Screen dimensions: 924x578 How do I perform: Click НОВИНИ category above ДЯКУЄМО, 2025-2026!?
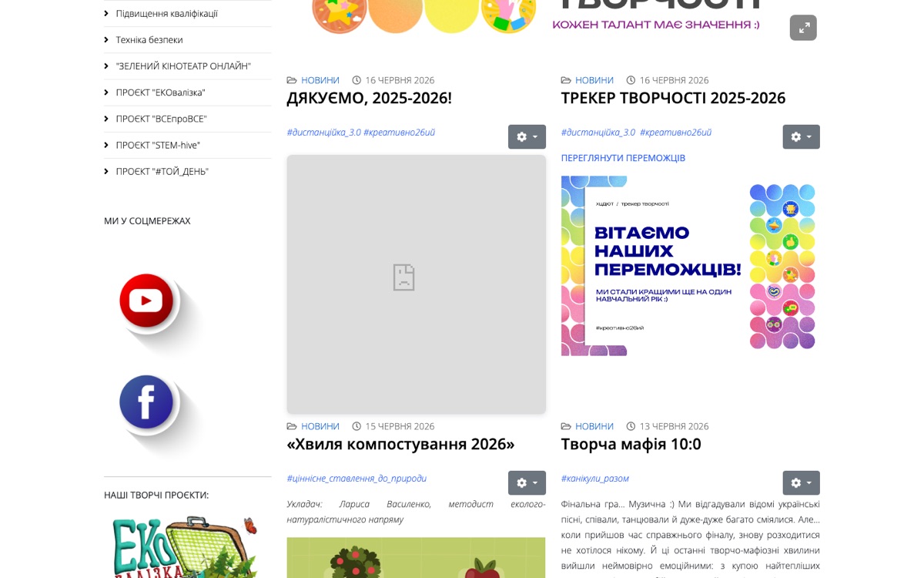pyautogui.click(x=320, y=80)
